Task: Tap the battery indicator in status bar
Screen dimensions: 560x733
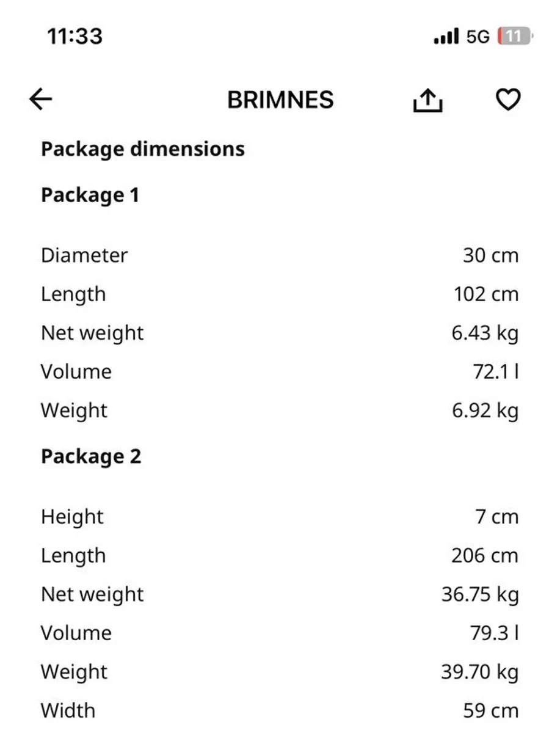Action: (515, 37)
